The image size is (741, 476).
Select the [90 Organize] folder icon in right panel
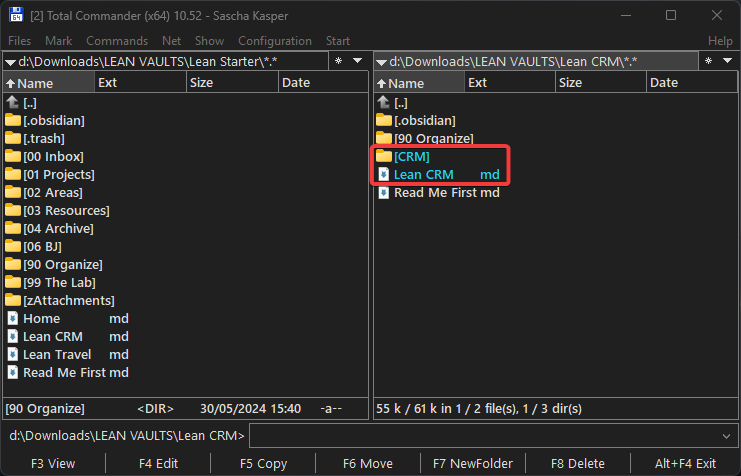pos(384,138)
